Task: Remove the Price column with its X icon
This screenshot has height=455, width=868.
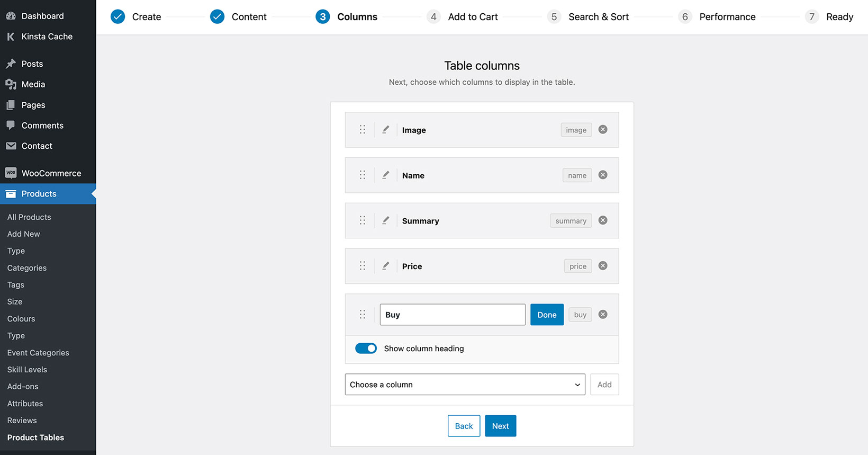Action: 603,266
